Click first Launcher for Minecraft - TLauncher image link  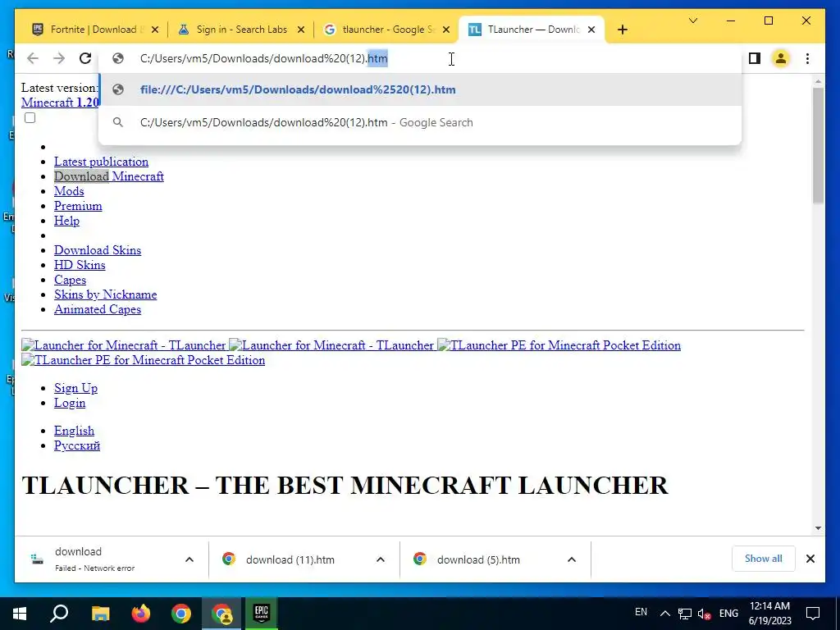click(124, 345)
